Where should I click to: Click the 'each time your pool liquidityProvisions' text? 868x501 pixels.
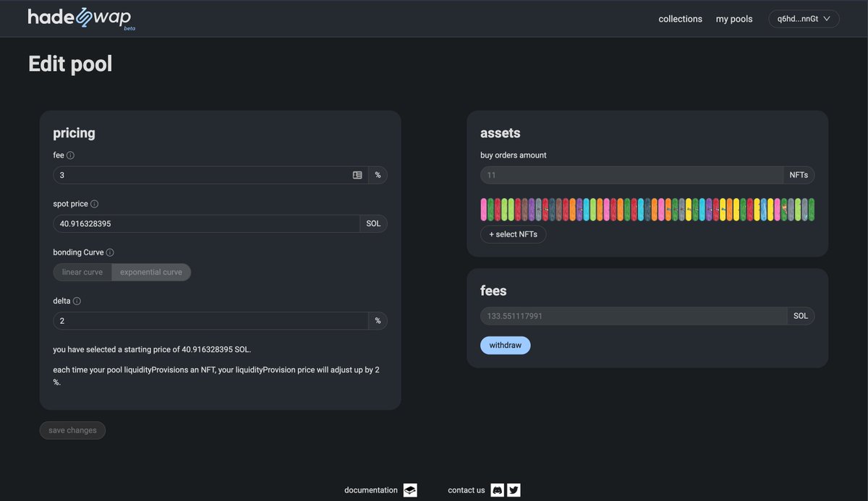(216, 376)
